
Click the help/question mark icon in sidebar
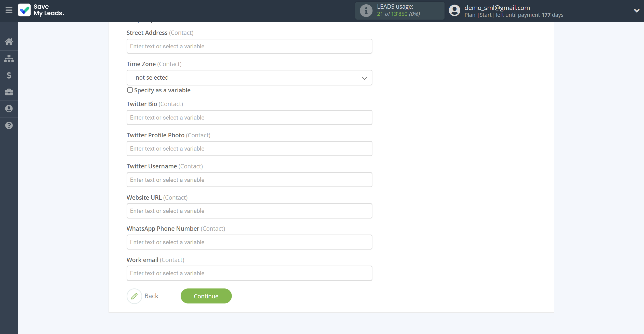(x=9, y=125)
